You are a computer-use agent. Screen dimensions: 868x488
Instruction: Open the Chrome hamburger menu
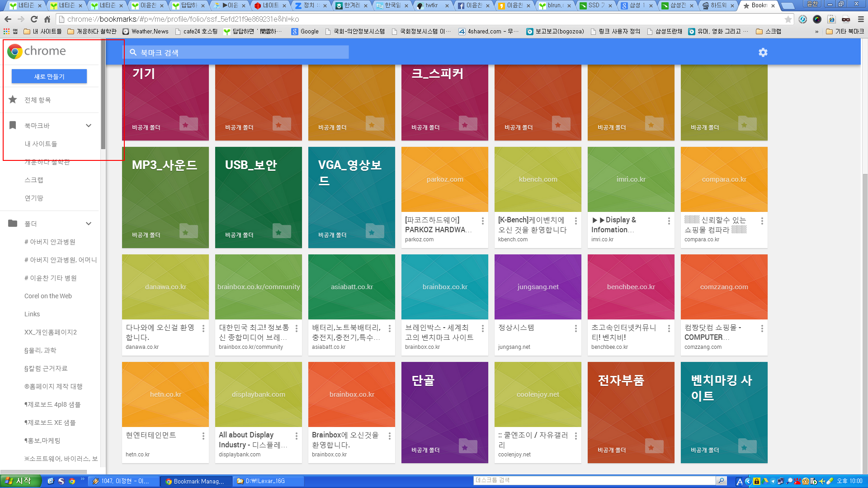tap(861, 19)
